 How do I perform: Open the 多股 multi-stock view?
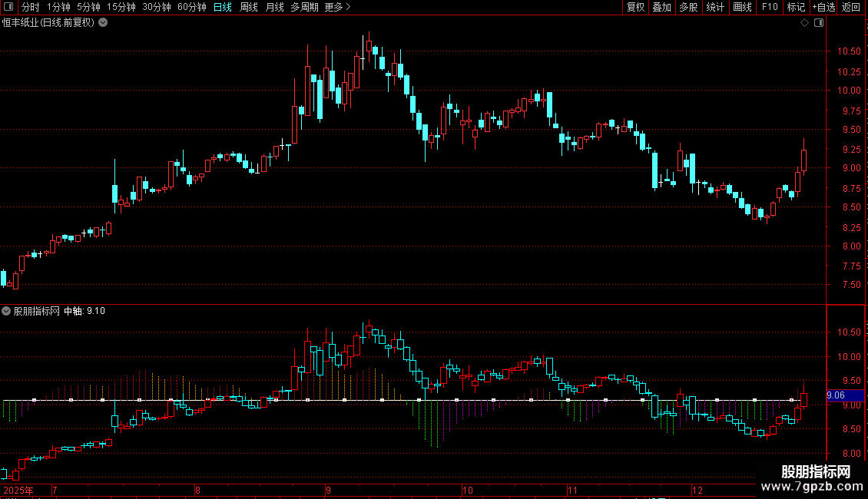[x=688, y=7]
